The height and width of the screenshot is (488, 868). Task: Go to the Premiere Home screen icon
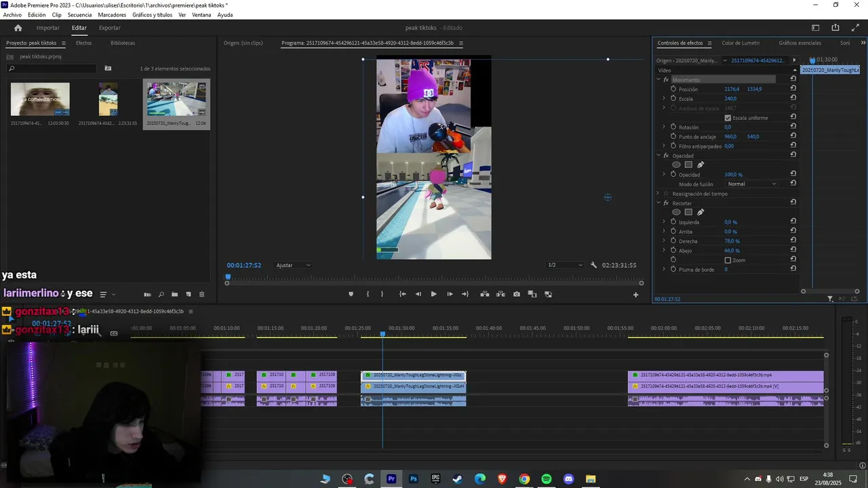pyautogui.click(x=18, y=28)
